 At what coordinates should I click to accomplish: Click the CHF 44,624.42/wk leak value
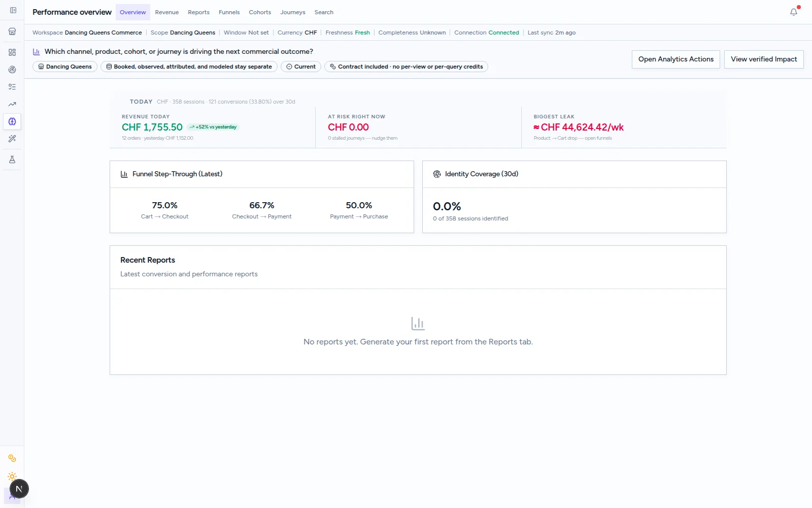point(579,128)
